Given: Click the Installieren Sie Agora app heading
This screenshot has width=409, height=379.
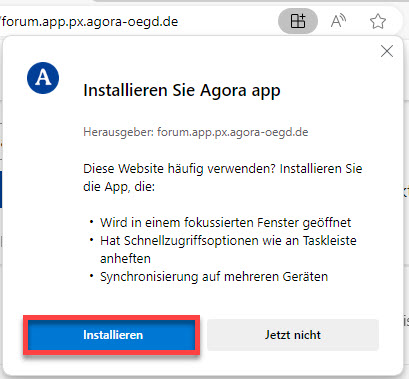Looking at the screenshot, I should (182, 91).
